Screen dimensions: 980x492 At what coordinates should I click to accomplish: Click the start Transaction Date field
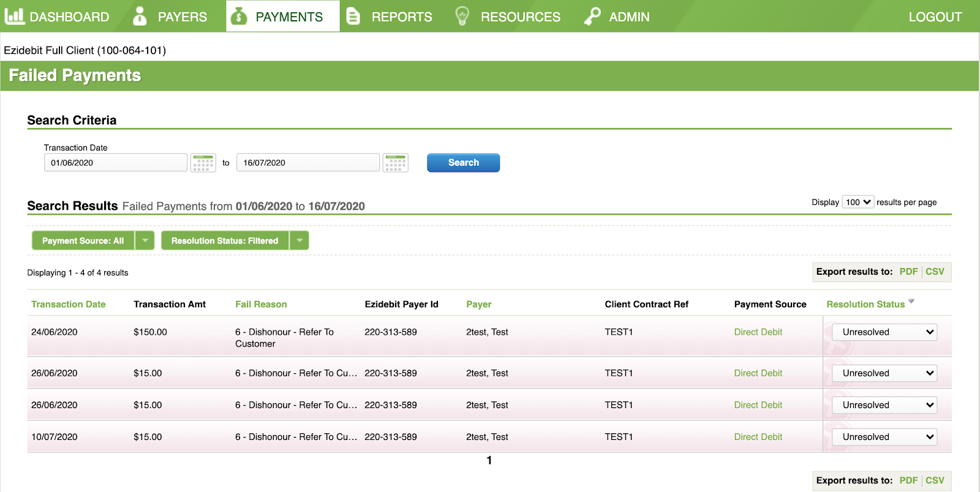tap(116, 163)
